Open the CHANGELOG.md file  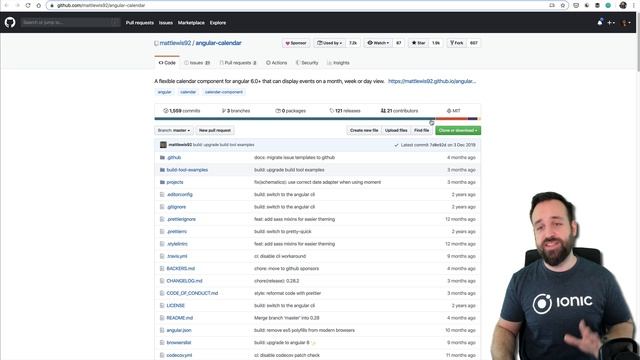pyautogui.click(x=184, y=281)
